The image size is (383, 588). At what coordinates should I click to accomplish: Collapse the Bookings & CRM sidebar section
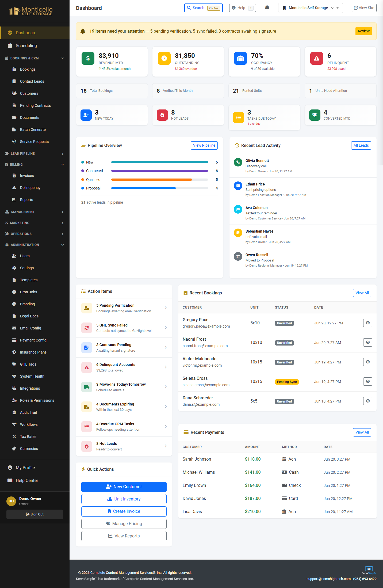pos(35,58)
